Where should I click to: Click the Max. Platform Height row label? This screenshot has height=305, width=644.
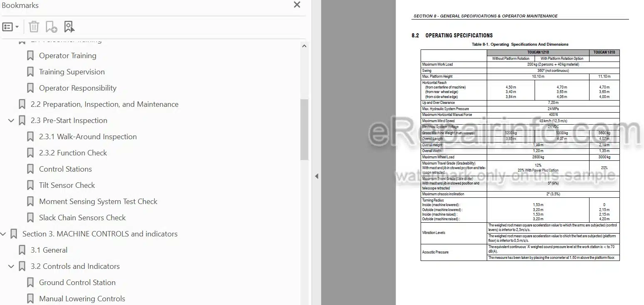[437, 76]
